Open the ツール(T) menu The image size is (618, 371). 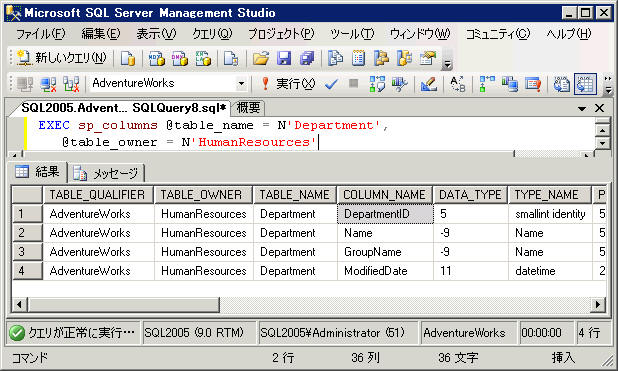pos(352,34)
